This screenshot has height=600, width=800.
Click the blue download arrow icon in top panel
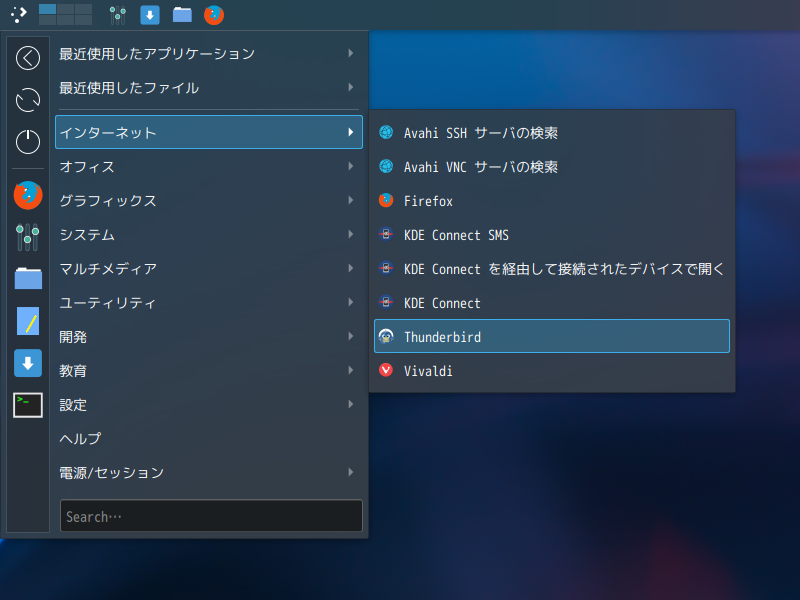click(x=150, y=15)
